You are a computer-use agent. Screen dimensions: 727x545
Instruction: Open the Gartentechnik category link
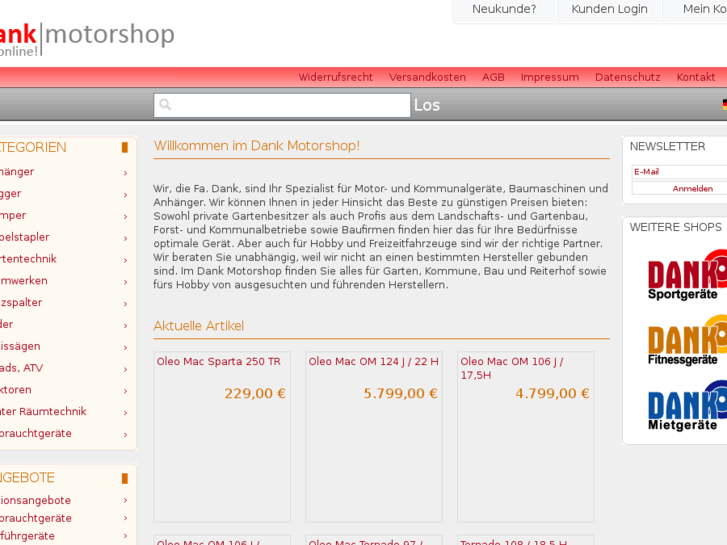pyautogui.click(x=28, y=259)
